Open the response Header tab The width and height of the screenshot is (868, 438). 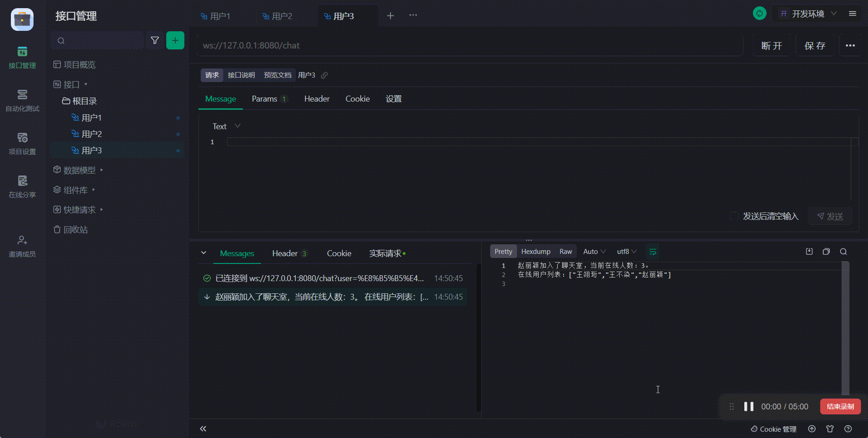(x=289, y=253)
